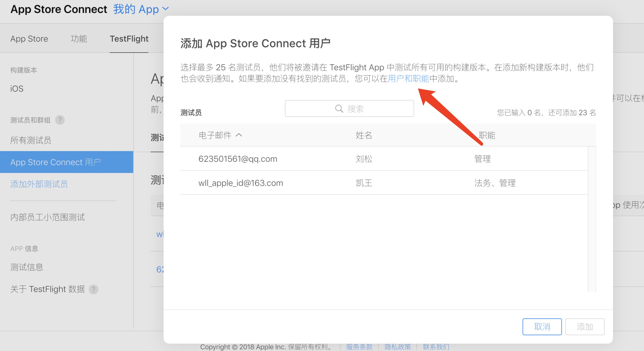Open iOS under 构建版本
The image size is (644, 351).
17,89
